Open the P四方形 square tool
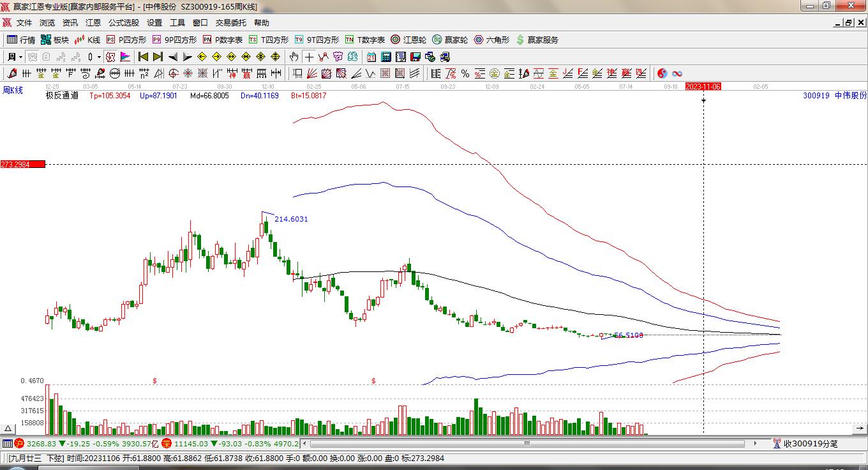868x470 pixels. click(126, 40)
